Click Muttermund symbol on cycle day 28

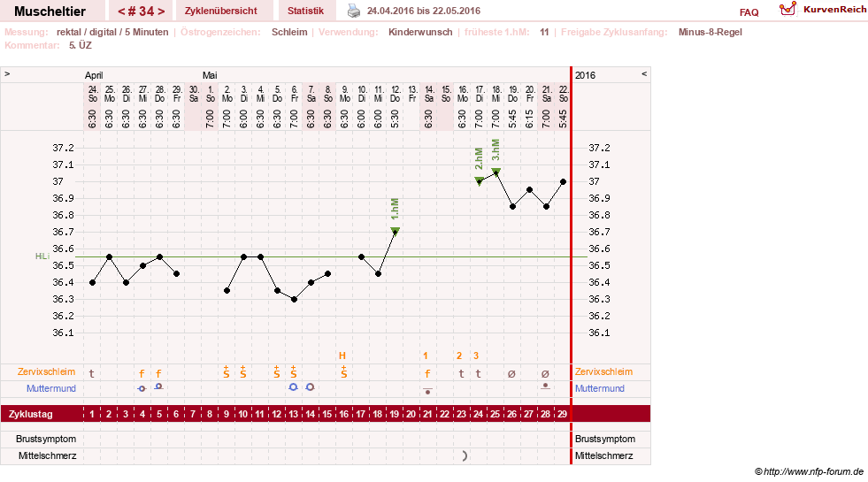(x=545, y=386)
